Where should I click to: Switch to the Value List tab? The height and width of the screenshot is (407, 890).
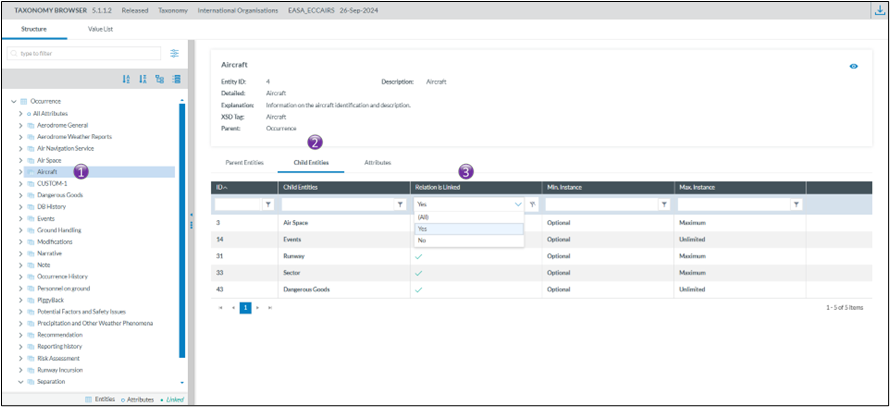101,30
